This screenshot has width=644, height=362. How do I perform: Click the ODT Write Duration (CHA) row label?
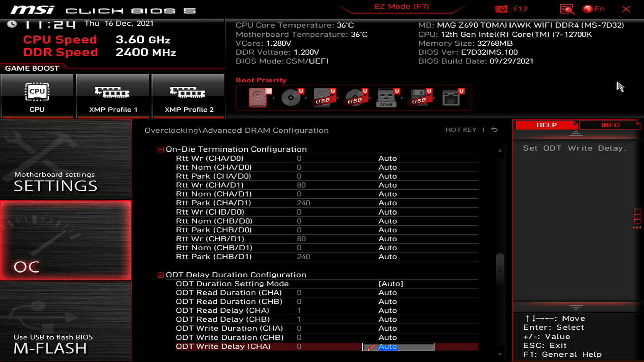229,328
